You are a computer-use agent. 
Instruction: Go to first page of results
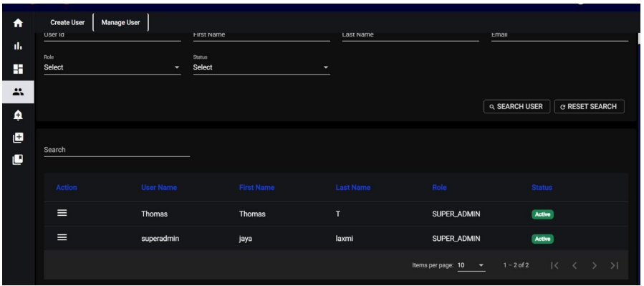(x=554, y=265)
